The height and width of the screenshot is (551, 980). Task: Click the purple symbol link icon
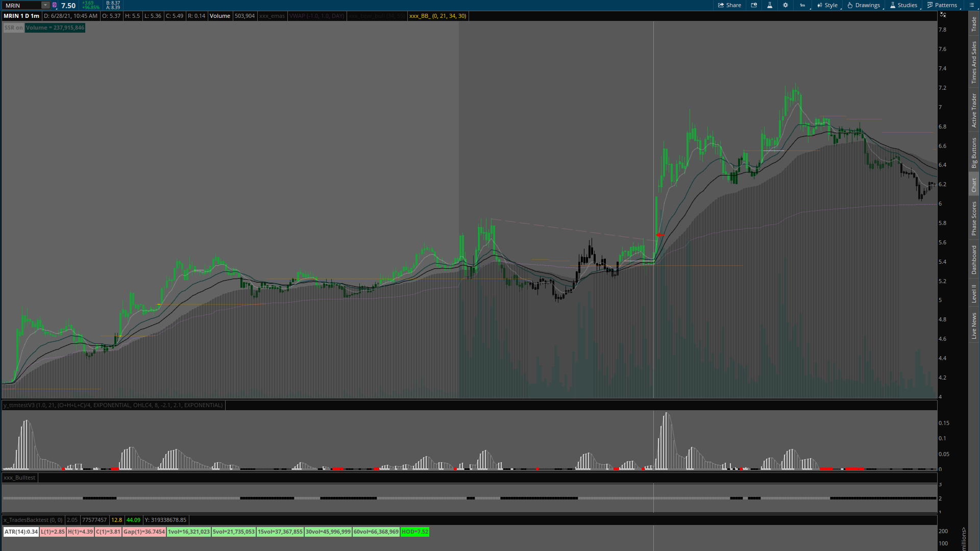click(x=55, y=5)
